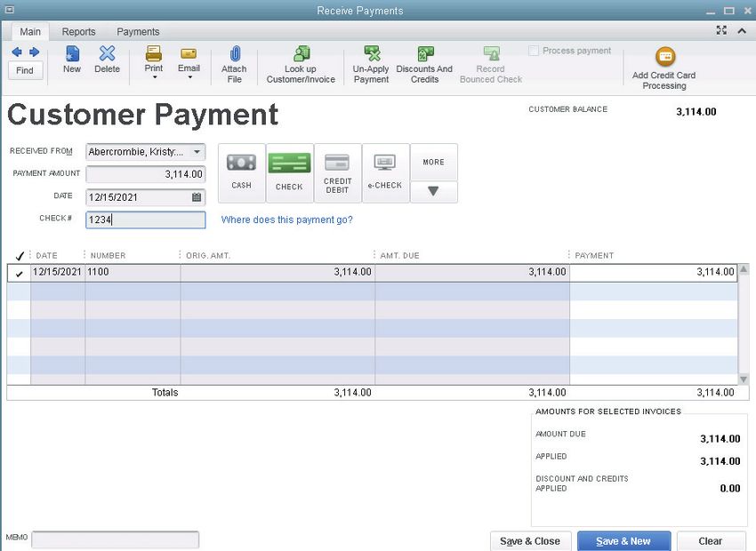This screenshot has width=756, height=551.
Task: Open Email dropdown arrow
Action: click(x=189, y=77)
